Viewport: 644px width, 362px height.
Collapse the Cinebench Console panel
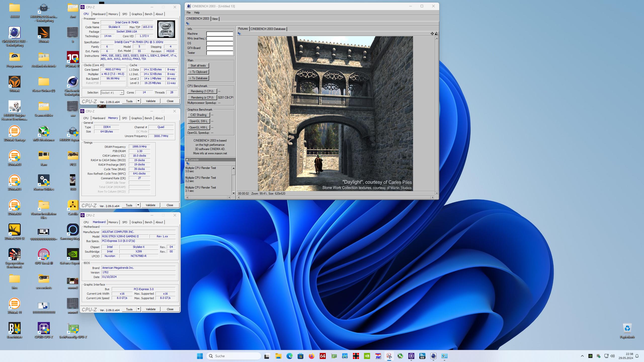click(187, 160)
